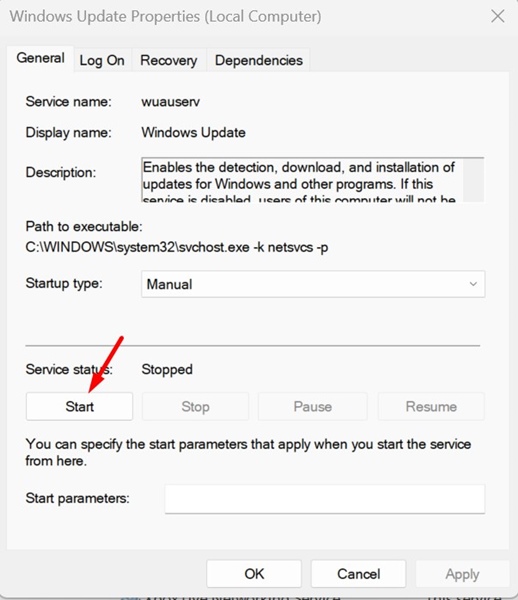The height and width of the screenshot is (600, 518).
Task: Click in the Start parameters field
Action: coord(325,499)
